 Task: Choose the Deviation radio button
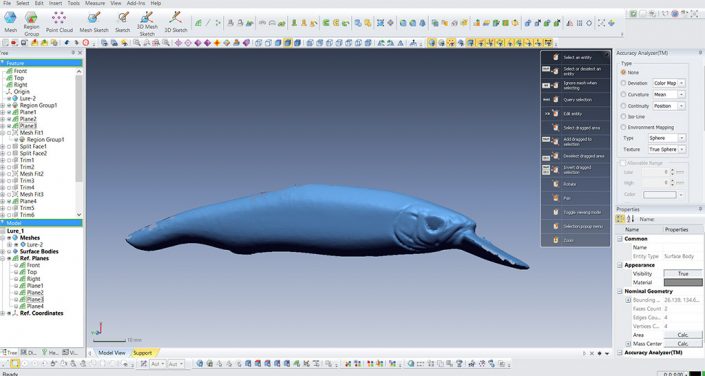623,83
